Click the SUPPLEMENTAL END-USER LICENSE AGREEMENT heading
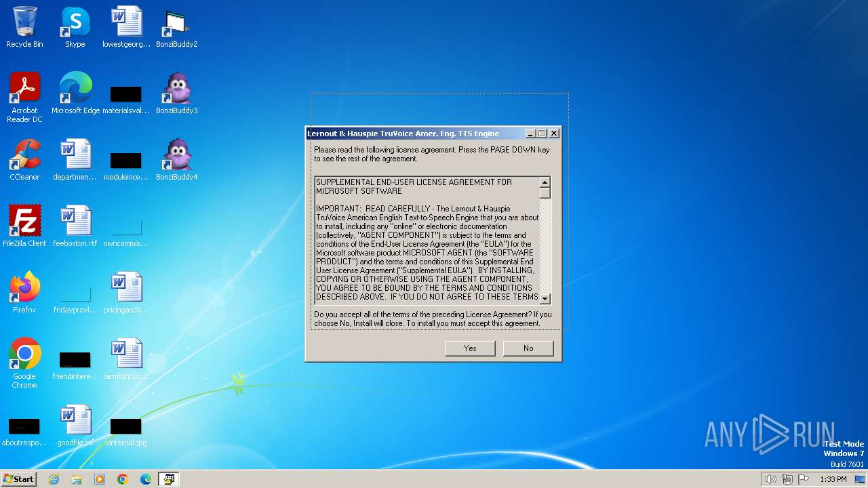This screenshot has width=868, height=488. coord(414,186)
